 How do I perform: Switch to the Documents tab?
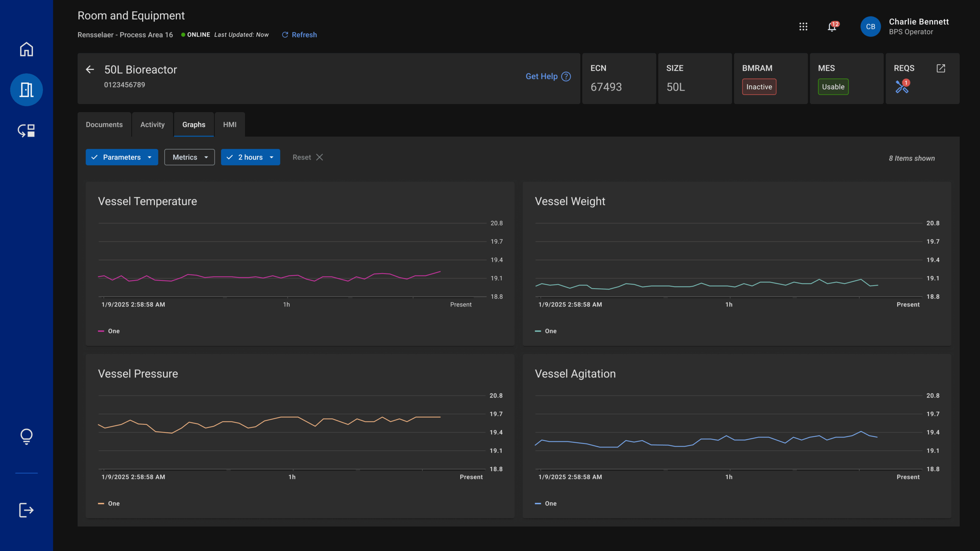[104, 124]
